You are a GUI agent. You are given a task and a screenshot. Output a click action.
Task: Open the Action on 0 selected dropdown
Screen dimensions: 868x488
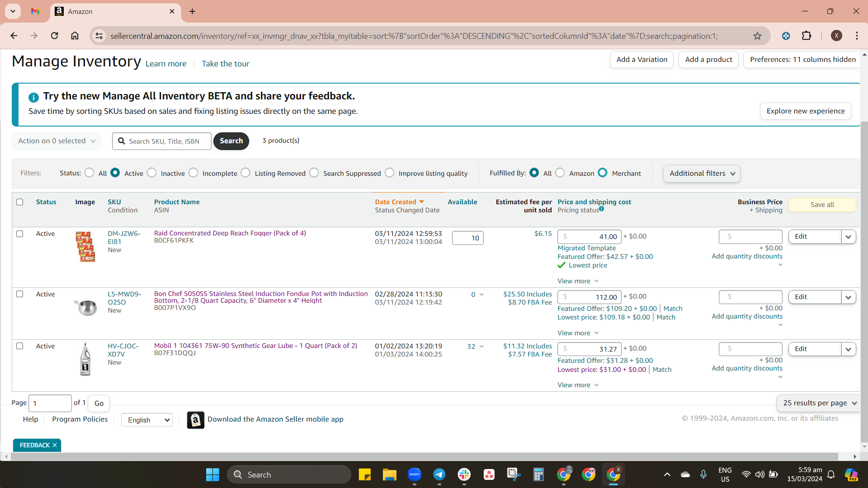point(56,141)
